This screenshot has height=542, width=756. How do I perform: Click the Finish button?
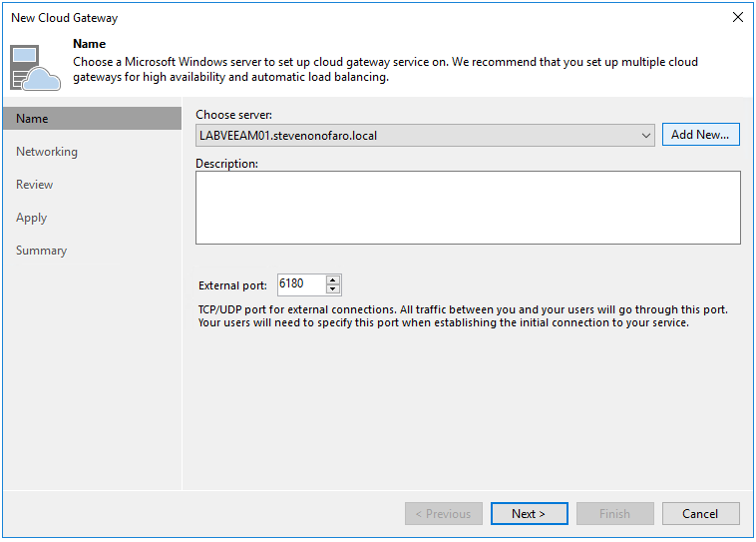click(615, 514)
